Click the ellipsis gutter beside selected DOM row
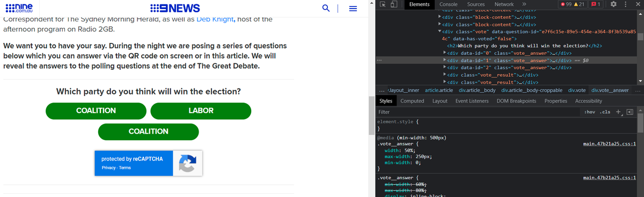Image resolution: width=644 pixels, height=197 pixels. 380,61
